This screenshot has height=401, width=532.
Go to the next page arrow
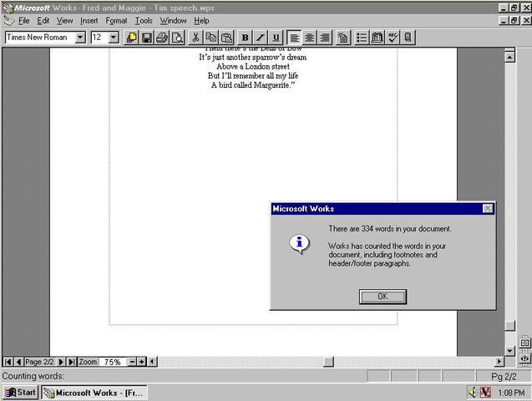tap(62, 362)
